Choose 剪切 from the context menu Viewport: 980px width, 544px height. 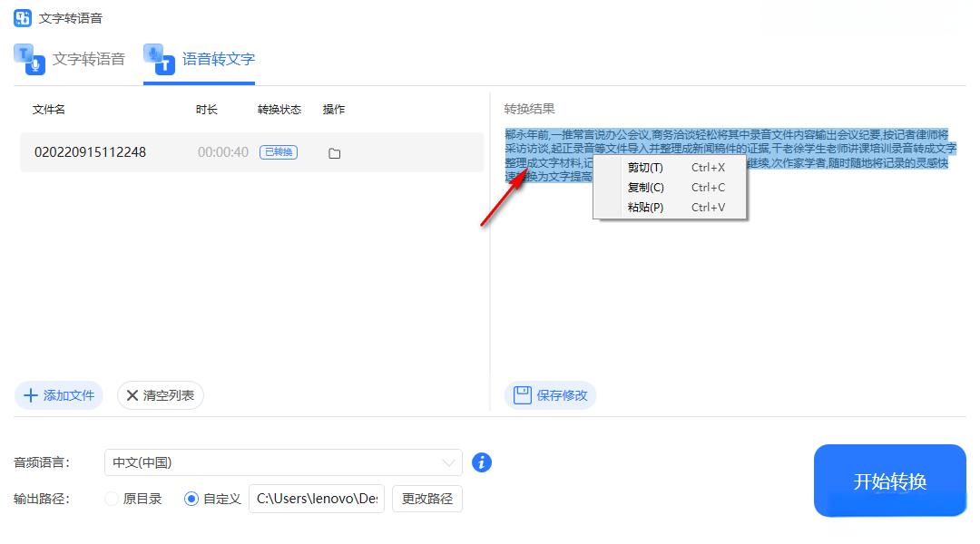646,167
